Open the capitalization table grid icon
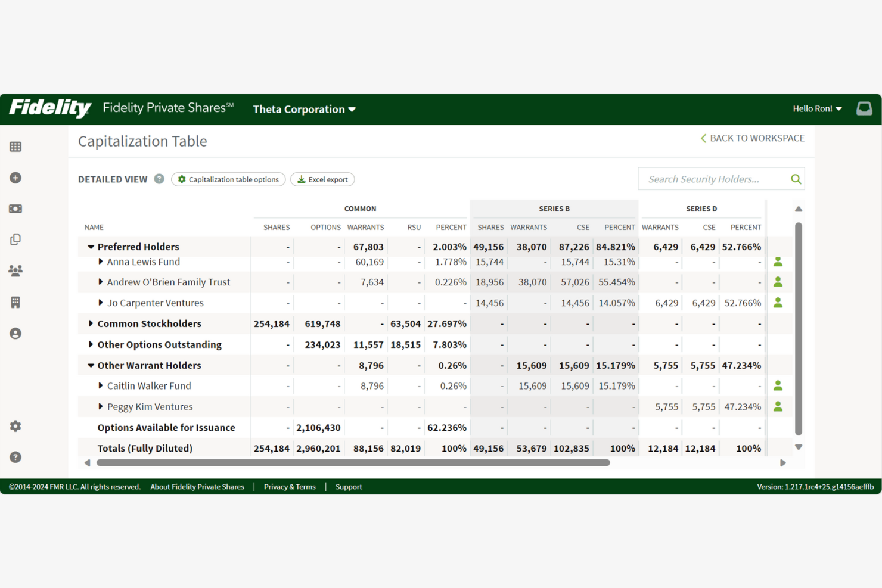Image resolution: width=882 pixels, height=588 pixels. (x=15, y=147)
